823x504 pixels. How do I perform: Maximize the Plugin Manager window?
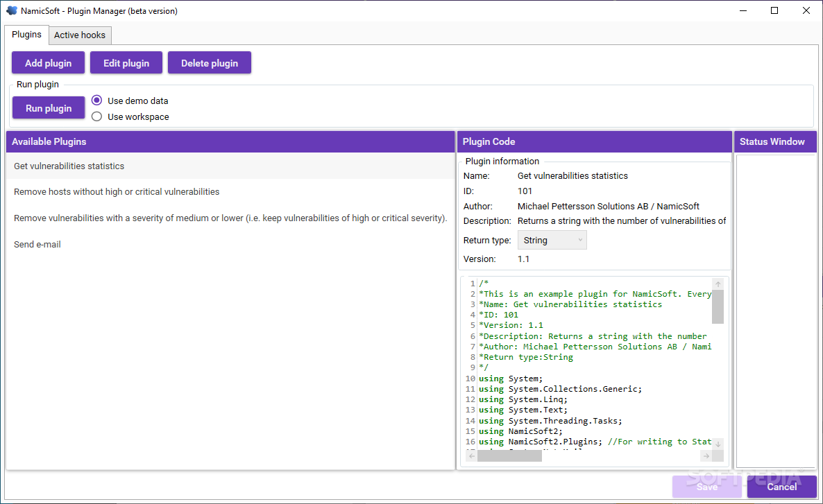774,10
